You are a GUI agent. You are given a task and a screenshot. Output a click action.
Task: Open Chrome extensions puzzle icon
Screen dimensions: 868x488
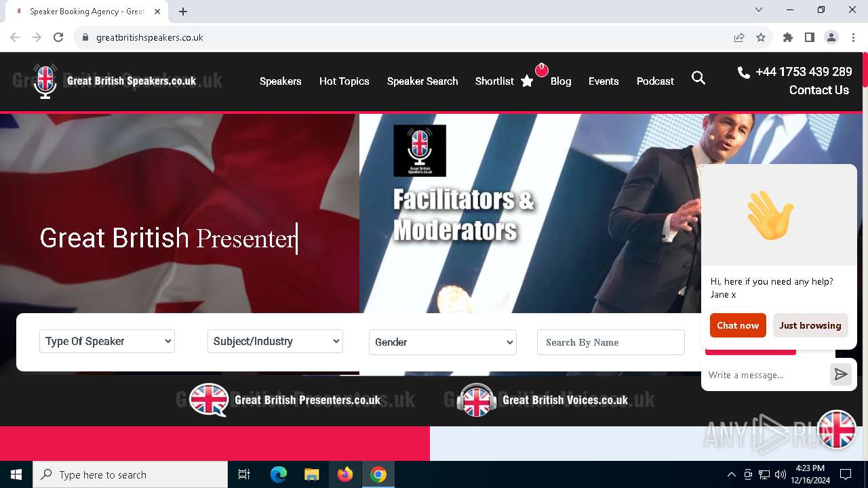click(788, 37)
